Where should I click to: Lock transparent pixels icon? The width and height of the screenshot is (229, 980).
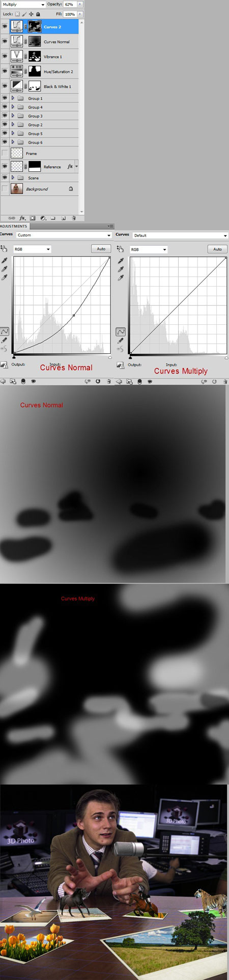click(17, 14)
